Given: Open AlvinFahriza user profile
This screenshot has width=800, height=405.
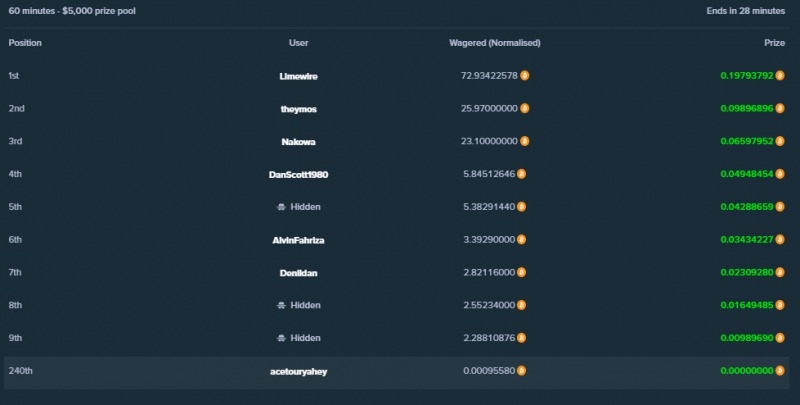Looking at the screenshot, I should 298,240.
